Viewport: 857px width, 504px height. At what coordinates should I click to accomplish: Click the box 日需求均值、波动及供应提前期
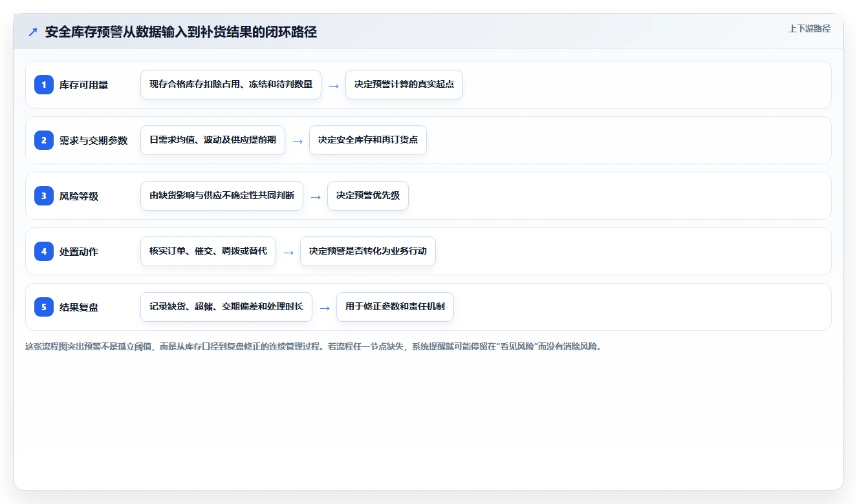[x=213, y=140]
